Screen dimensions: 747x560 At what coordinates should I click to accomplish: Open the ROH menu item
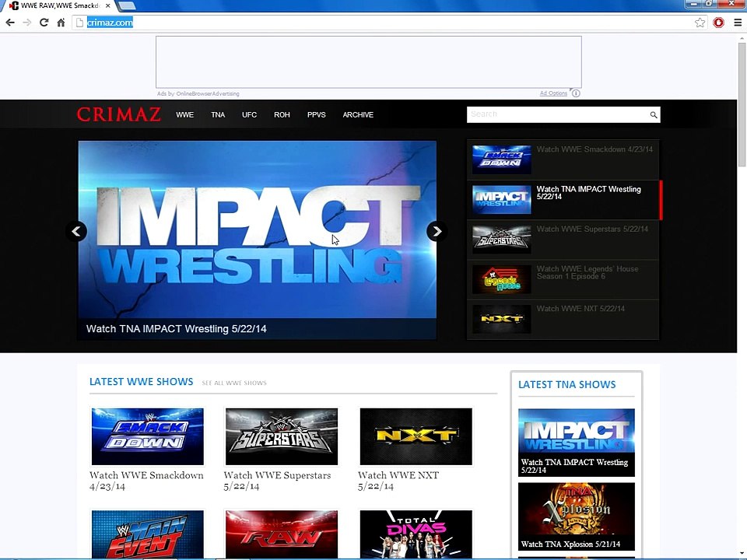click(x=282, y=115)
